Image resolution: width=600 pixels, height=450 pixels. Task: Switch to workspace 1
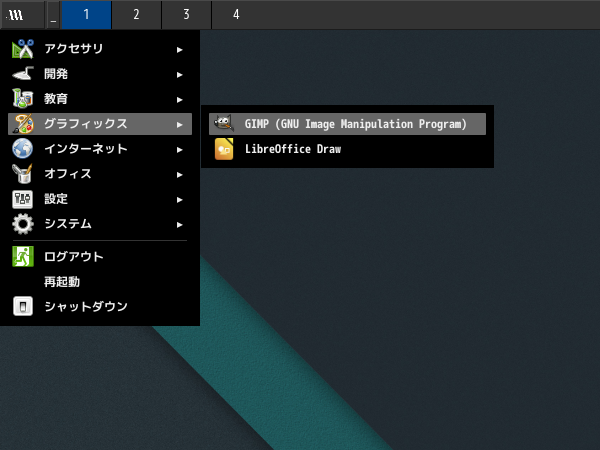click(86, 15)
